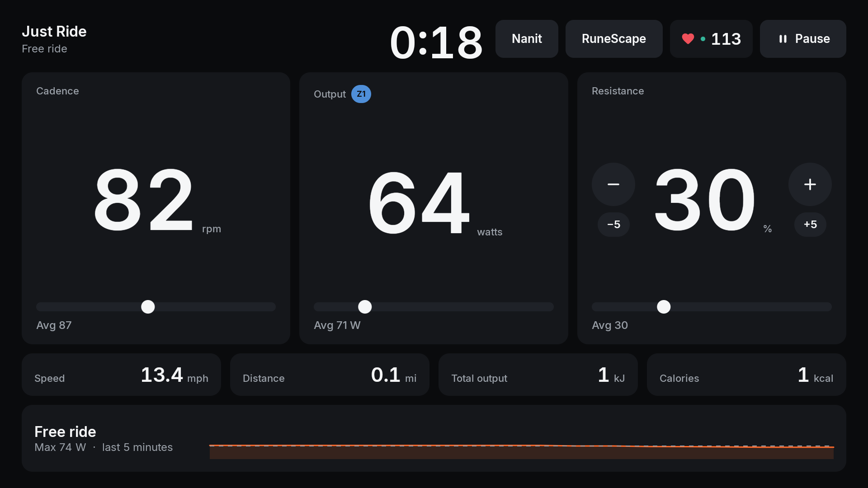Image resolution: width=868 pixels, height=488 pixels.
Task: Lower resistance by 5 with −5 button
Action: click(613, 225)
